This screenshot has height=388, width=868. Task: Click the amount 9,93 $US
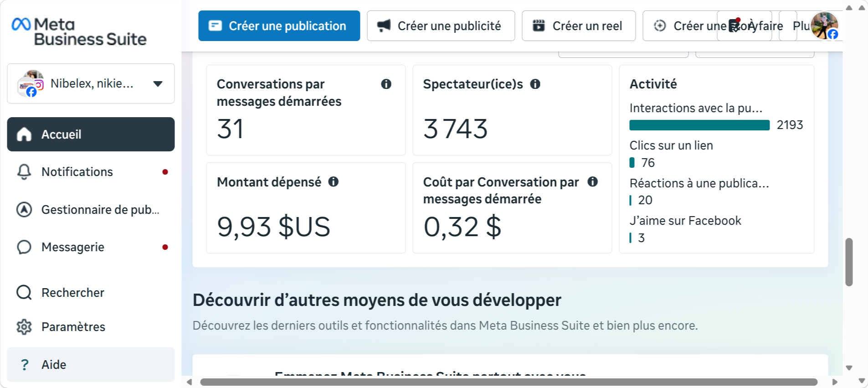point(273,227)
